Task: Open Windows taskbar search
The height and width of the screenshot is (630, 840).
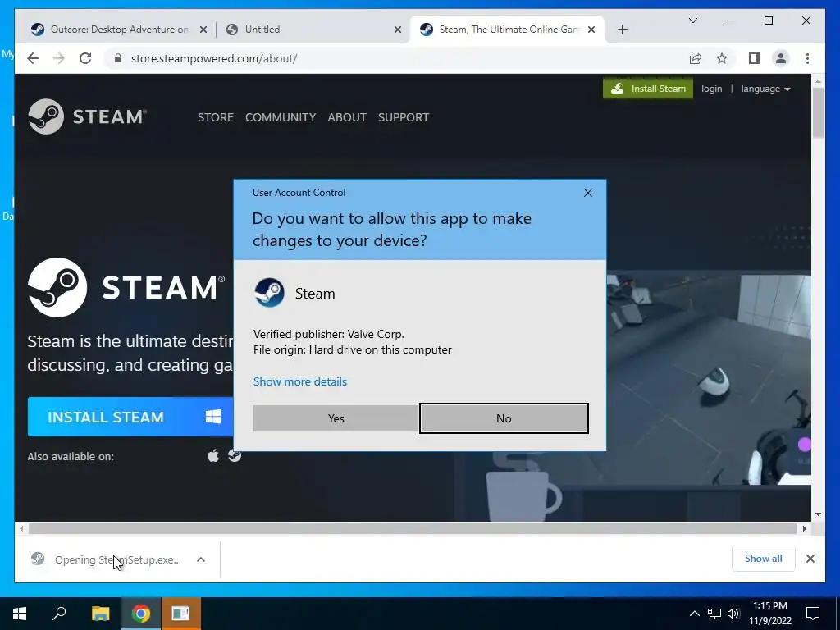Action: [x=59, y=614]
